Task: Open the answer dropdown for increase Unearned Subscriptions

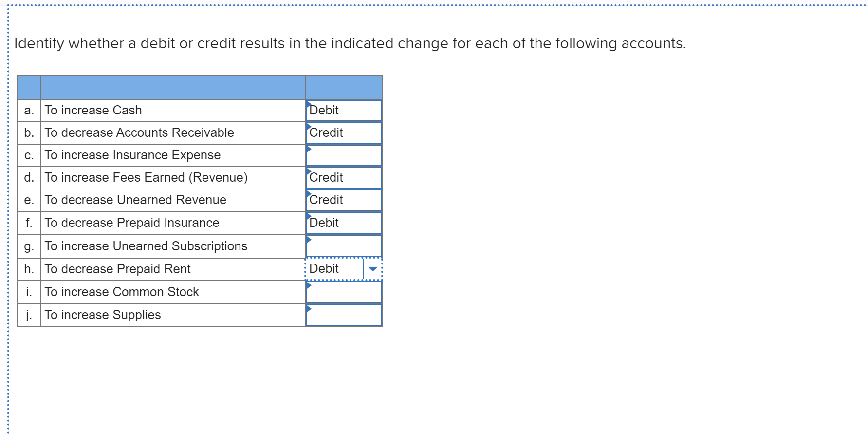Action: coord(343,246)
